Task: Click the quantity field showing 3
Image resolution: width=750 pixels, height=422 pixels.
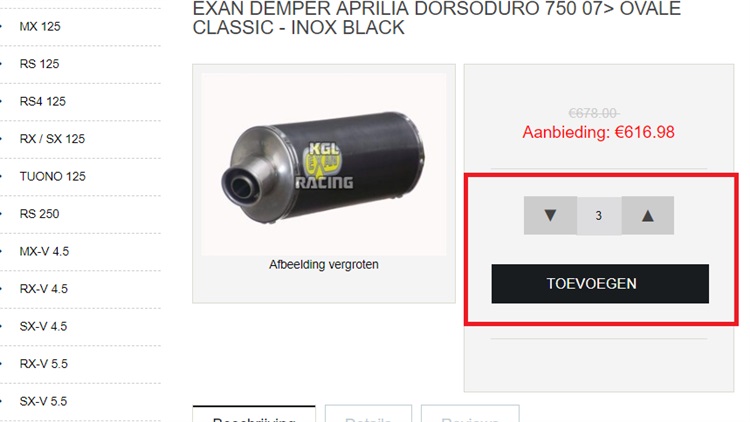Action: [x=599, y=216]
